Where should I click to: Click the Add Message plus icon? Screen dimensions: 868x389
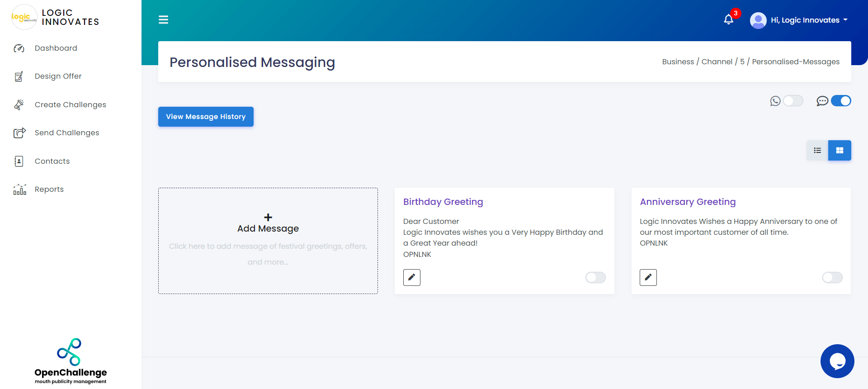[268, 217]
